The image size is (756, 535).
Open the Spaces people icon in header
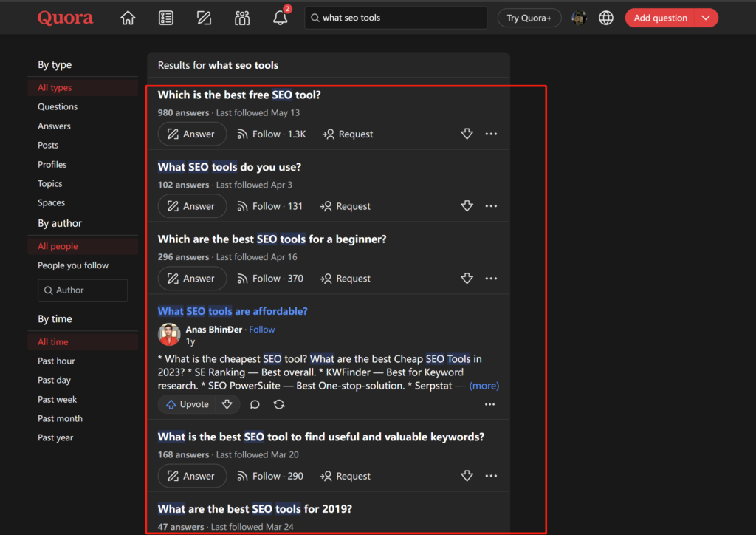242,18
